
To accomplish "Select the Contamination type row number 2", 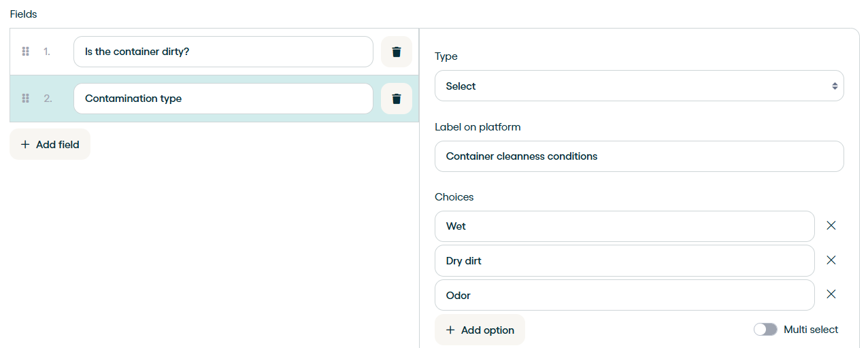I will point(48,99).
